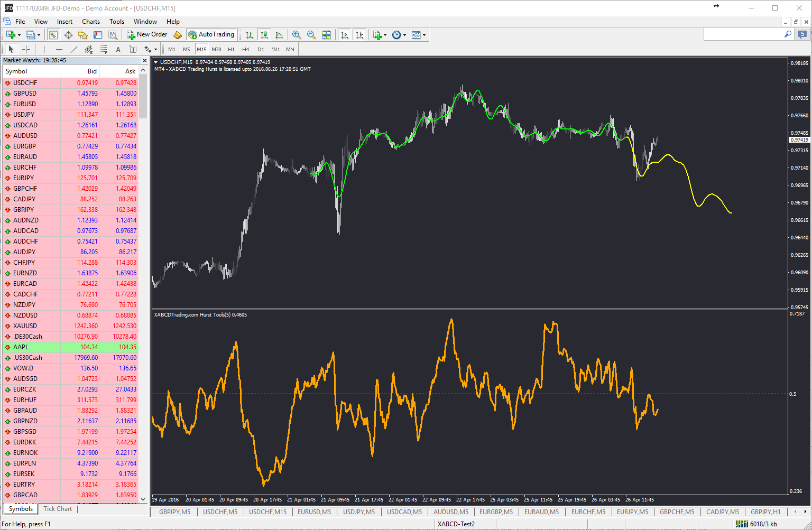Image resolution: width=812 pixels, height=530 pixels.
Task: Open the Strategy Tester magnifier icon
Action: (113, 35)
